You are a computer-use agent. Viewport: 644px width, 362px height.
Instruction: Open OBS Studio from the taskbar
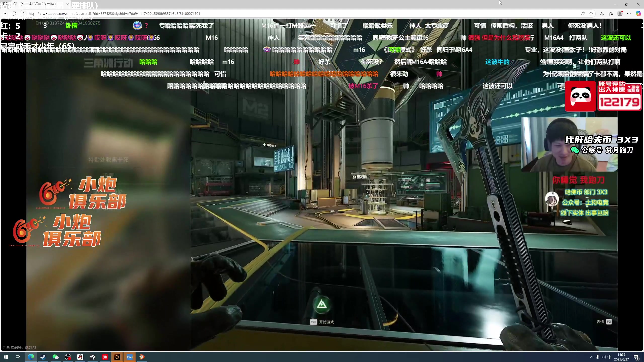tap(68, 357)
